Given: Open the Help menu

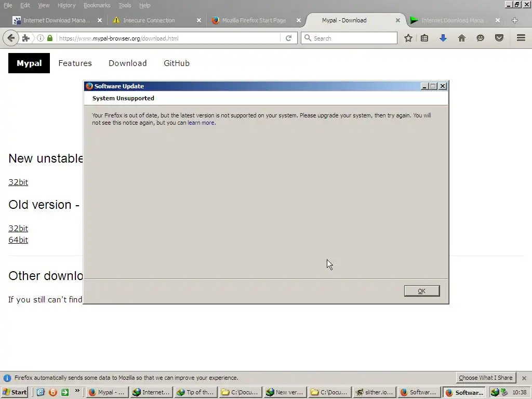Looking at the screenshot, I should (144, 5).
